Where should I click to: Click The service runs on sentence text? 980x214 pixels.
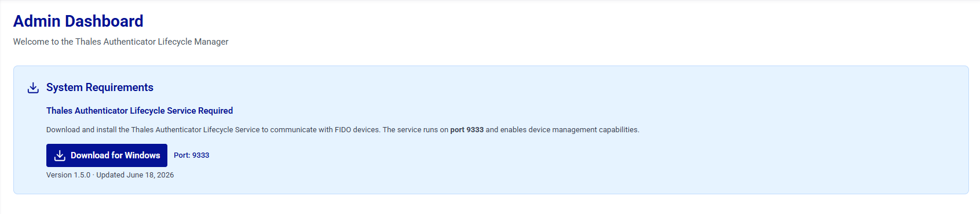coord(415,130)
